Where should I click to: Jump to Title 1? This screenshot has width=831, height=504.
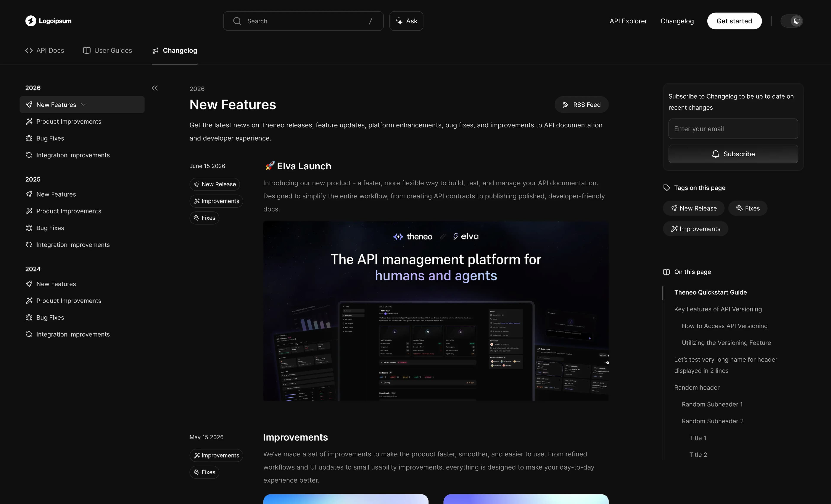click(x=698, y=438)
